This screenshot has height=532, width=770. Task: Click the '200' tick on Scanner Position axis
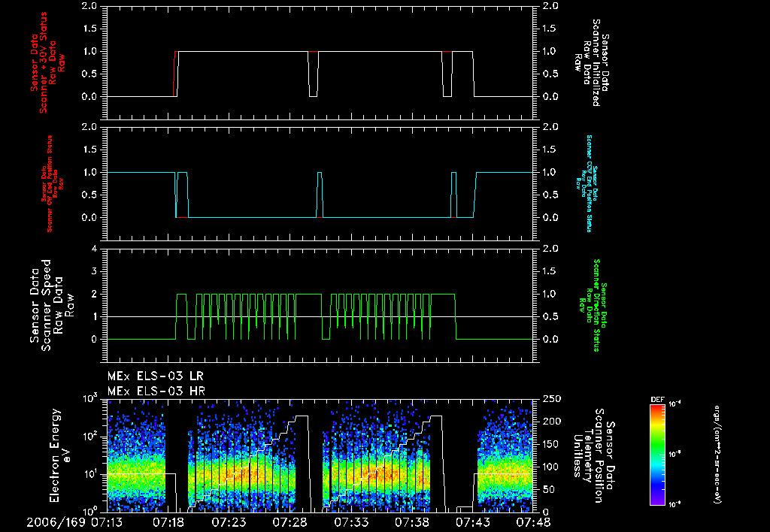pos(551,422)
